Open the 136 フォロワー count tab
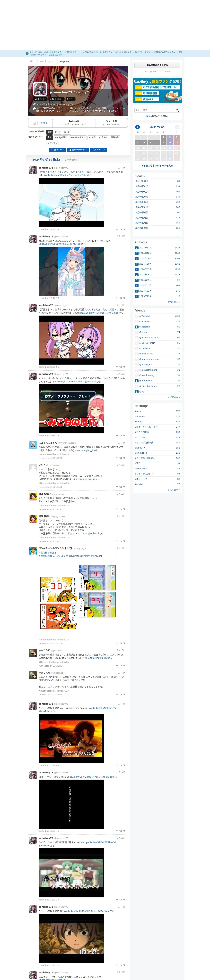 pos(56,99)
